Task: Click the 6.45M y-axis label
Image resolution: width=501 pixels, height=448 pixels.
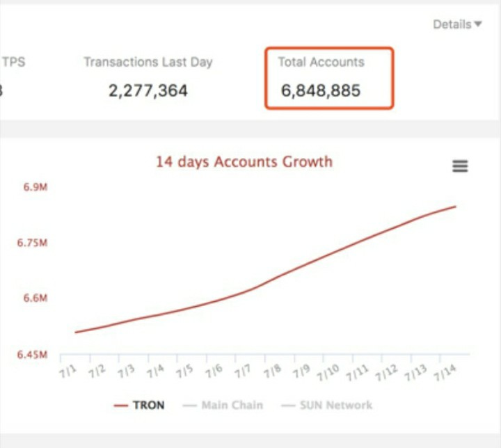Action: click(x=31, y=355)
